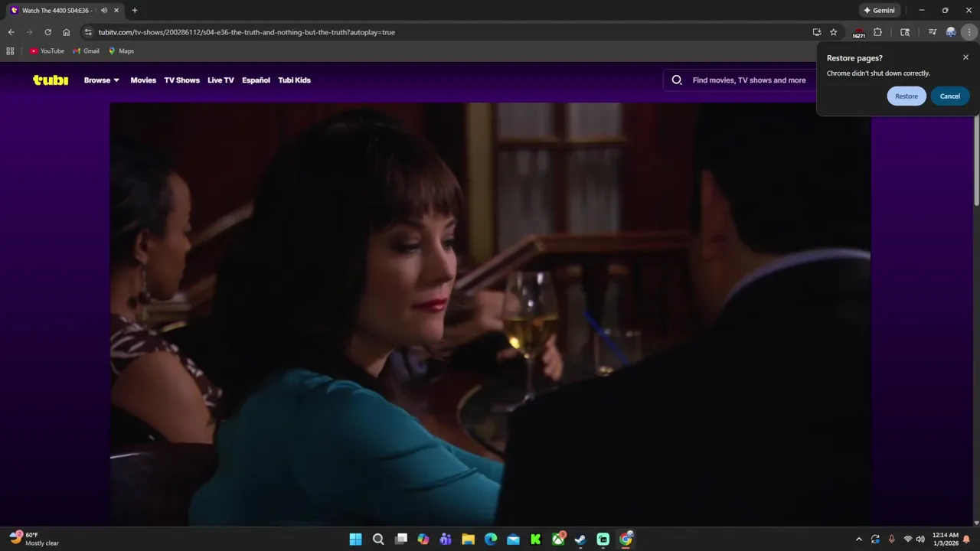980x551 pixels.
Task: Open the Extensions puzzle icon
Action: point(877,32)
